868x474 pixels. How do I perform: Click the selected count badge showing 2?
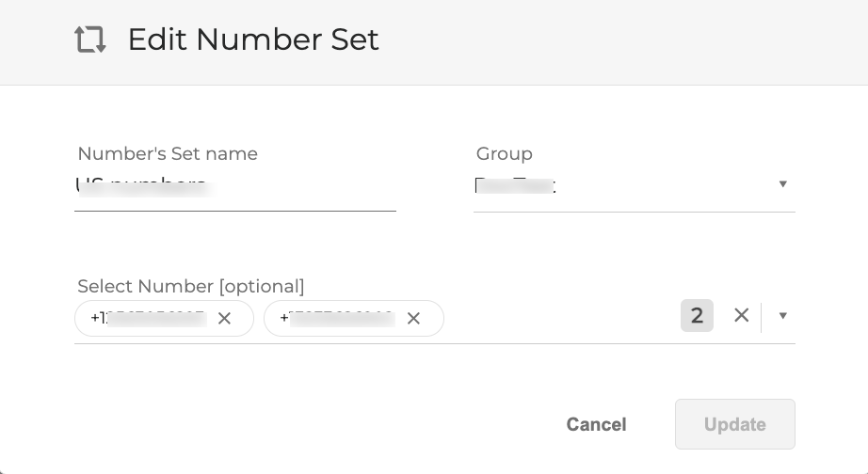point(697,315)
